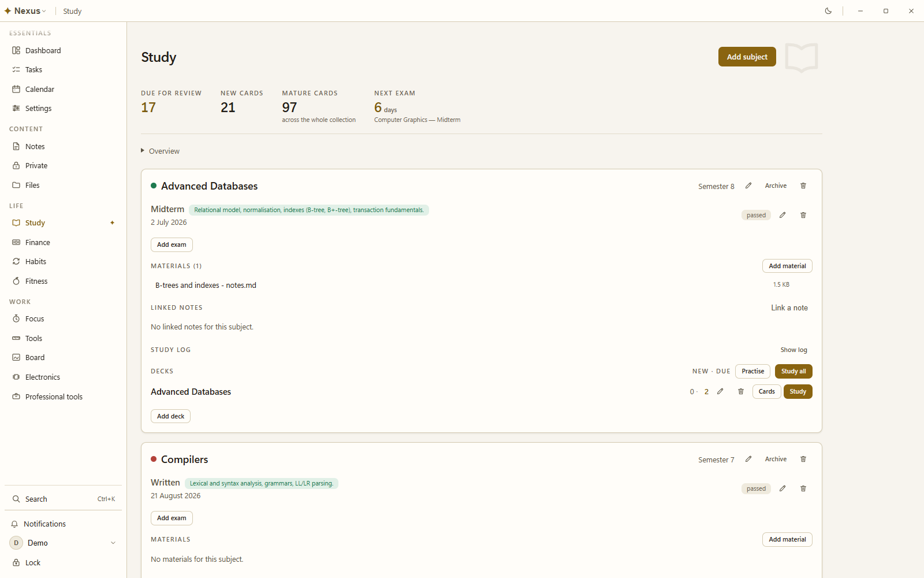Click the Add subject button
The image size is (924, 578).
coord(747,57)
